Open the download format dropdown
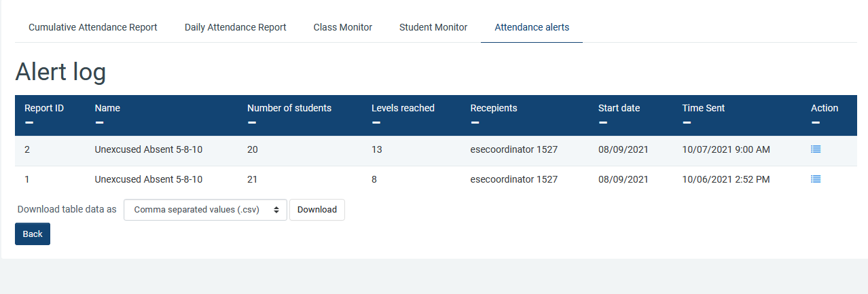Image resolution: width=868 pixels, height=294 pixels. 205,210
